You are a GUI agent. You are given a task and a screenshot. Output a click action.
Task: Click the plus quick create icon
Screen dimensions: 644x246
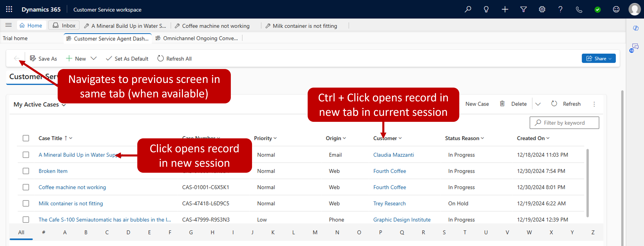point(505,9)
